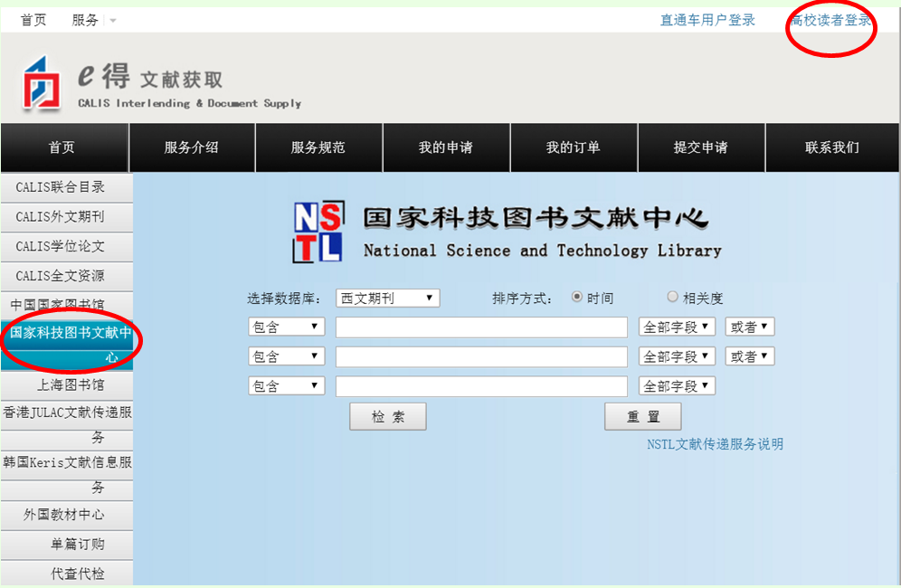Open the first row 或者 dropdown

(x=749, y=327)
